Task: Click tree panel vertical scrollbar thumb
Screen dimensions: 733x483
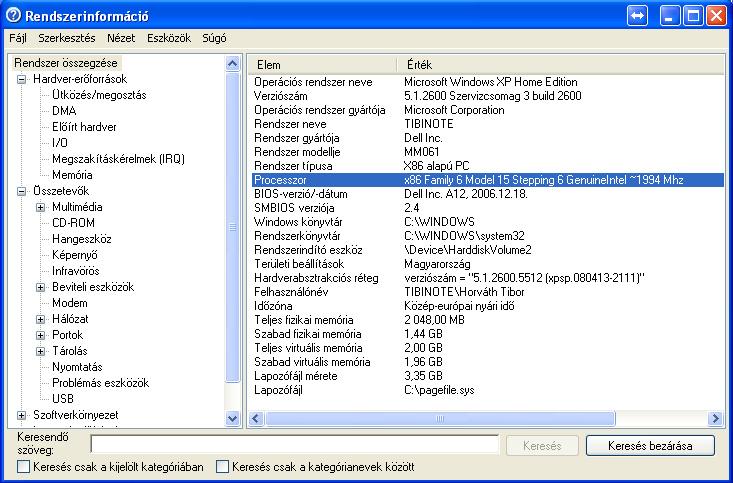Action: coord(232,227)
